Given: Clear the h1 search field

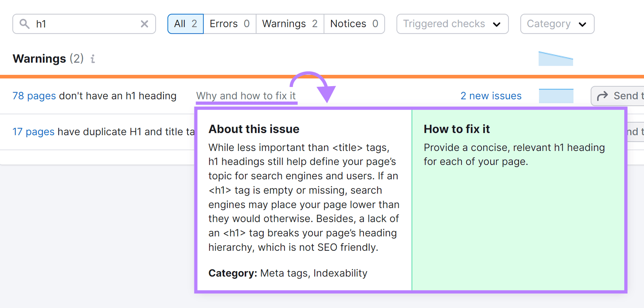Looking at the screenshot, I should 144,24.
